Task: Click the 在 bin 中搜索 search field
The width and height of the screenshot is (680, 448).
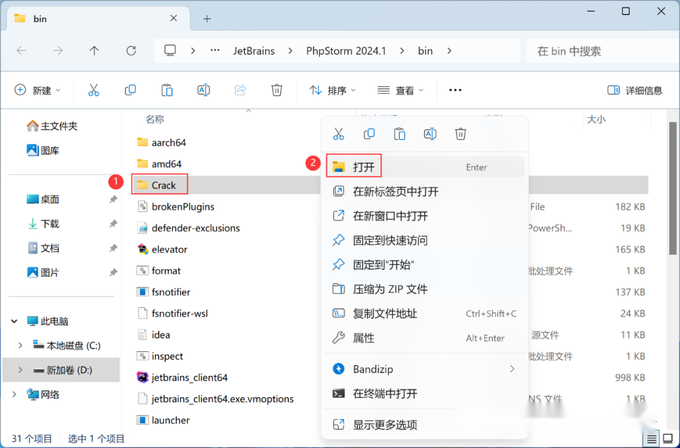Action: (x=603, y=51)
